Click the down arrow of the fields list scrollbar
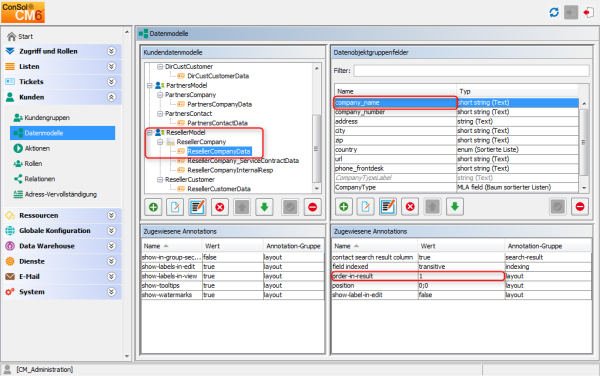Image resolution: width=600 pixels, height=376 pixels. 584,188
